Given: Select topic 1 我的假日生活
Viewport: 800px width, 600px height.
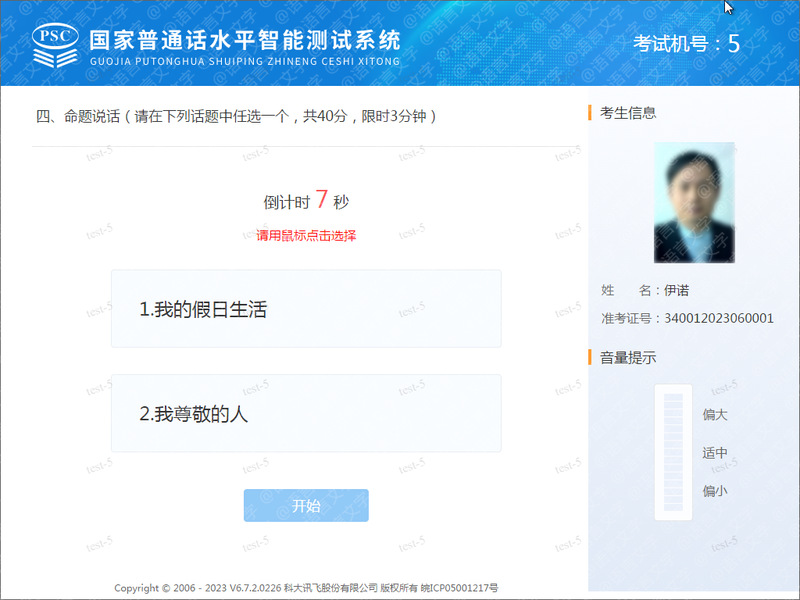Looking at the screenshot, I should click(306, 309).
